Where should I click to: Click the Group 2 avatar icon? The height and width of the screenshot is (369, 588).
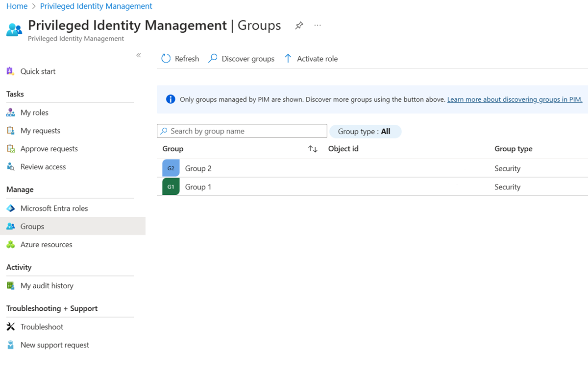click(x=171, y=168)
